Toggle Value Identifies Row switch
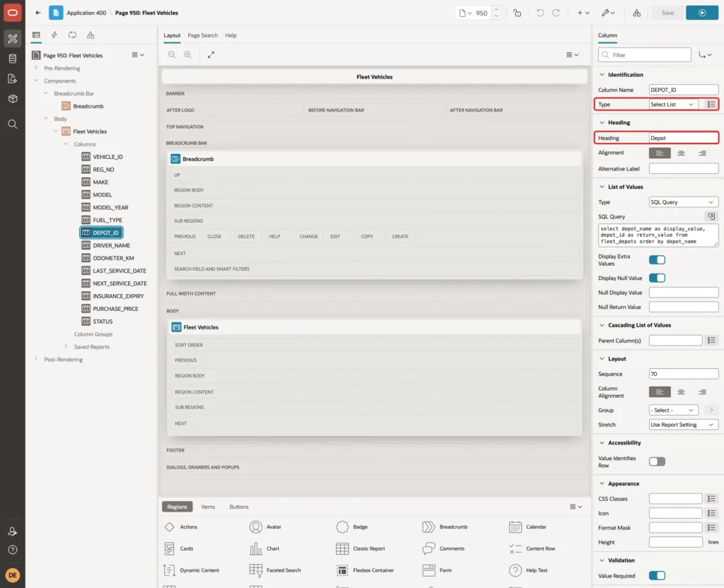 [x=657, y=461]
